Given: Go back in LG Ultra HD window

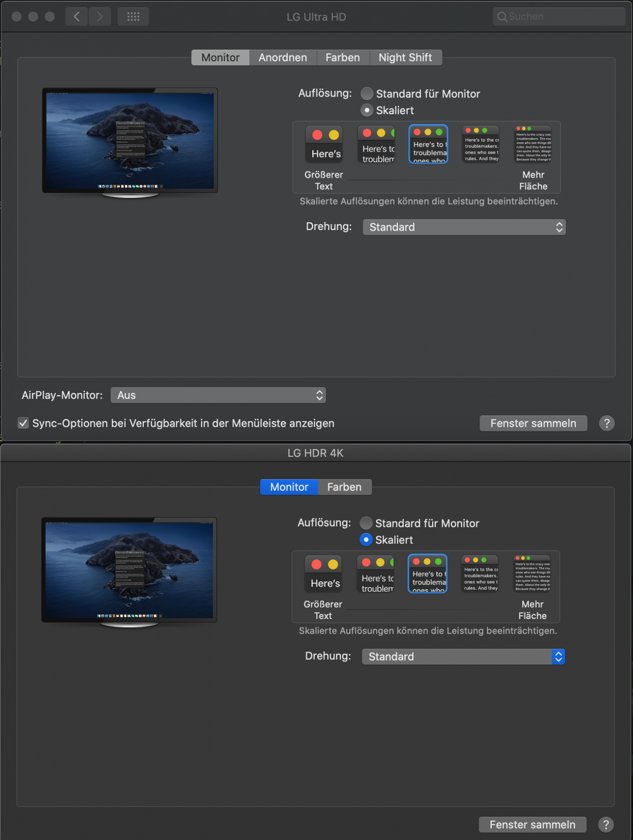Looking at the screenshot, I should [x=76, y=17].
